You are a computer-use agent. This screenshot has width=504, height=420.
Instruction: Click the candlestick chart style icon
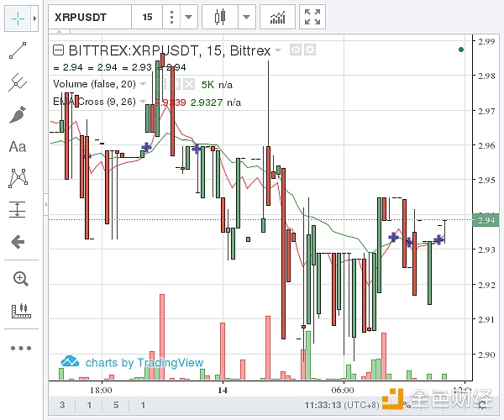[x=220, y=17]
